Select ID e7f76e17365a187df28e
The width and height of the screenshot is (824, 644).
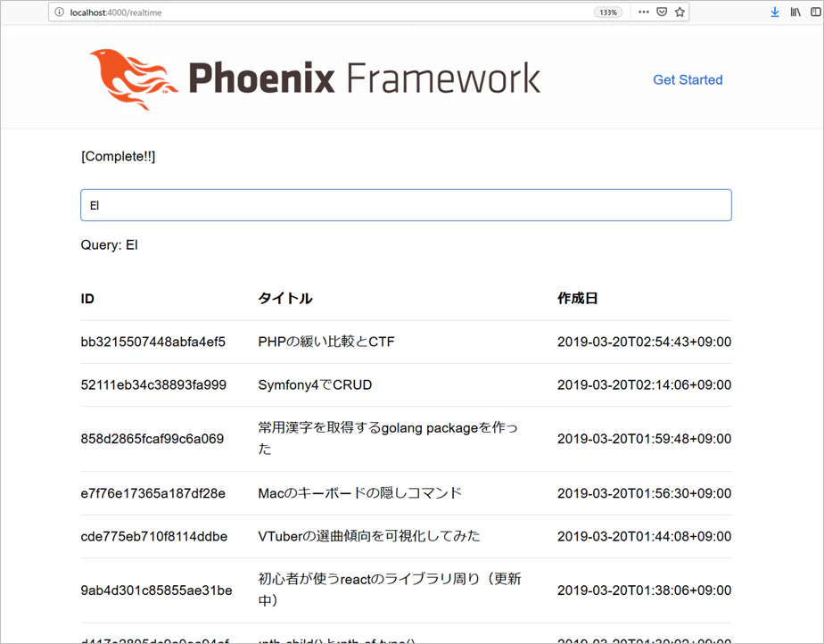[152, 493]
